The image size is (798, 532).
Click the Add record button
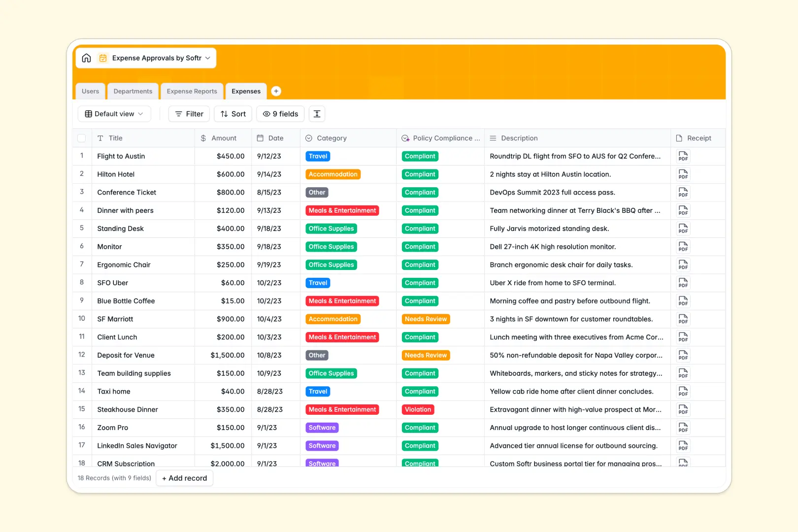184,478
